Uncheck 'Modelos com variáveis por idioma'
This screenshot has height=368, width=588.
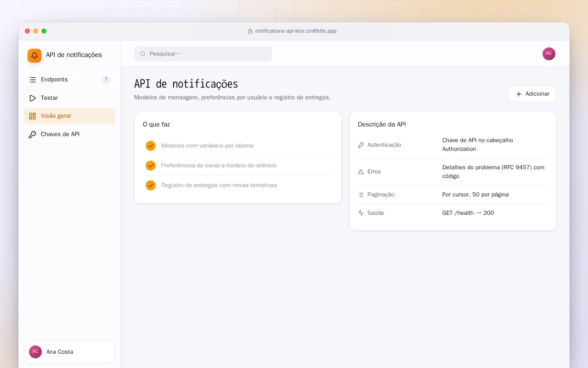pyautogui.click(x=151, y=146)
